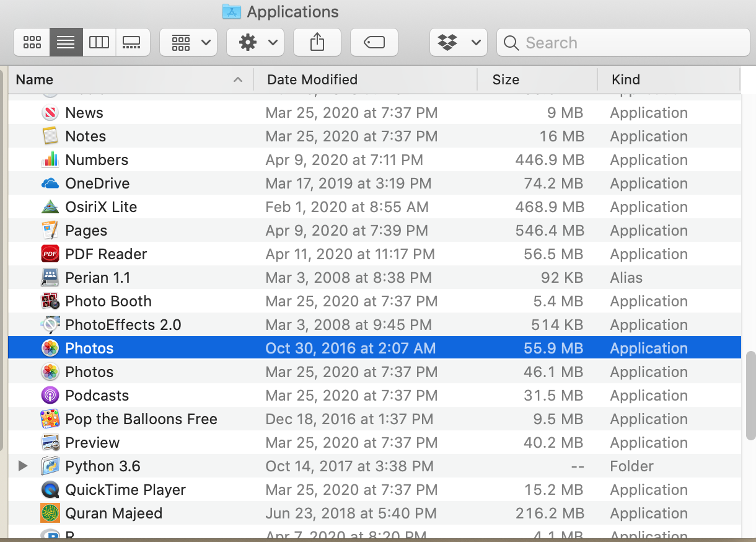Click the Applications folder title icon
Viewport: 756px width, 542px height.
(x=232, y=11)
